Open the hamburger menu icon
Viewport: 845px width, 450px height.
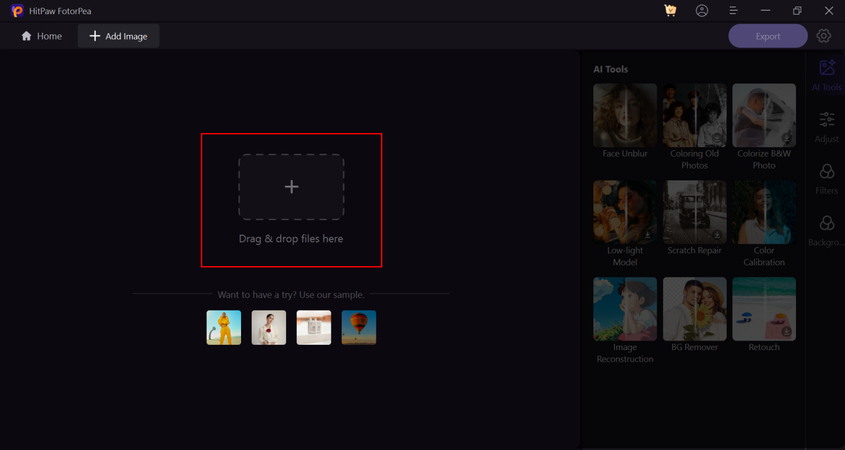[x=733, y=11]
